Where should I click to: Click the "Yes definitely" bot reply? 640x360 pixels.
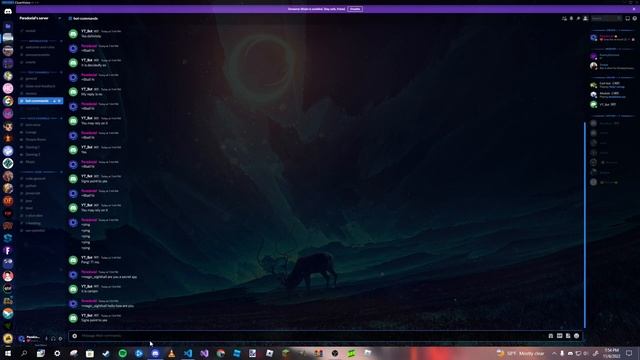click(x=91, y=36)
